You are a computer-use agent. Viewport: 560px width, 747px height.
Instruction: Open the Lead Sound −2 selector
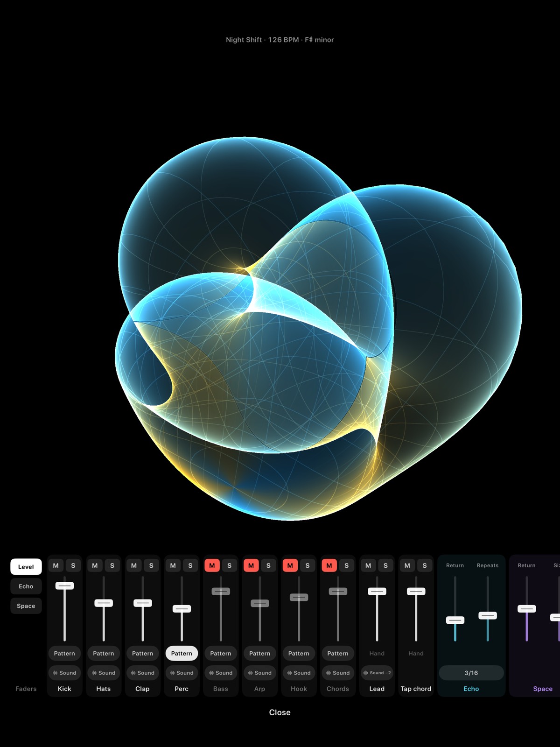click(x=377, y=673)
